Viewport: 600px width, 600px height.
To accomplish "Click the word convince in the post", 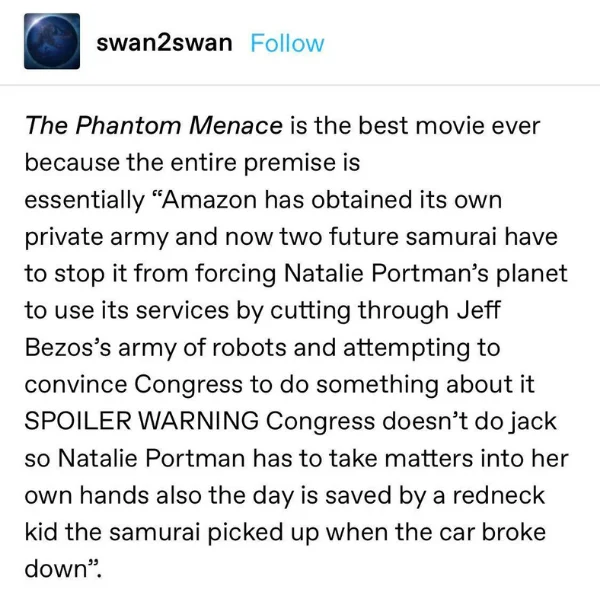I will 76,384.
